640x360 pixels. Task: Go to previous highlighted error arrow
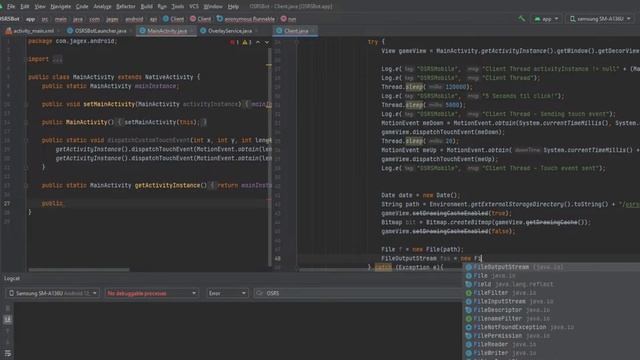[258, 42]
